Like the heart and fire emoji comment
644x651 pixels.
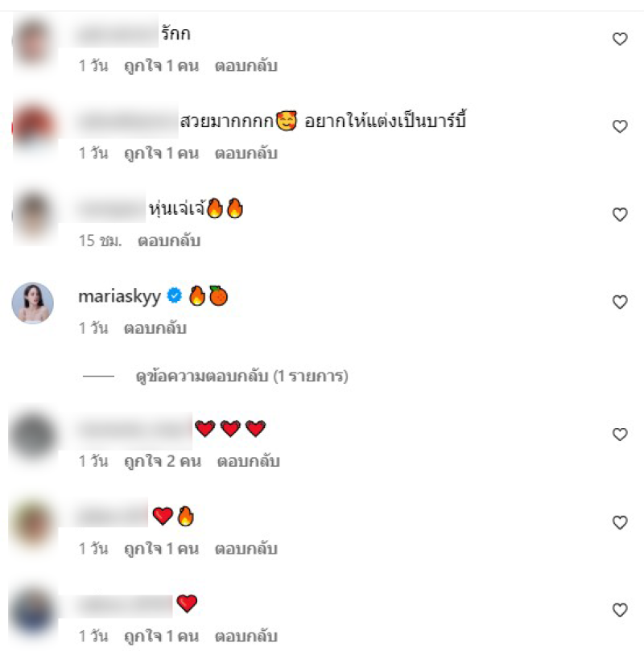pyautogui.click(x=620, y=522)
